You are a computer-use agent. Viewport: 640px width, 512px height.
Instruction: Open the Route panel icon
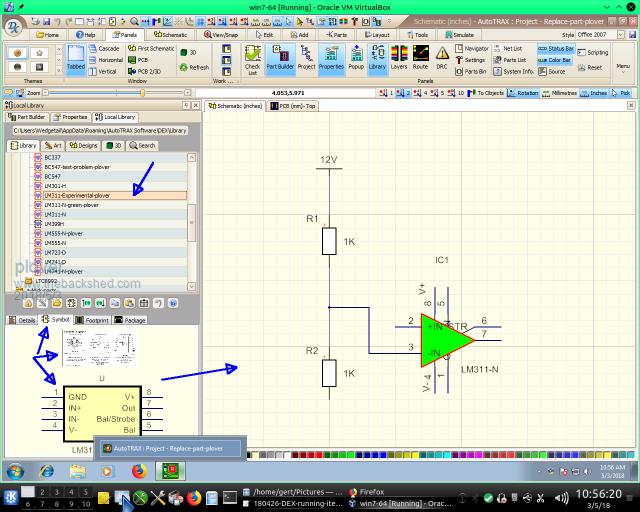click(421, 59)
